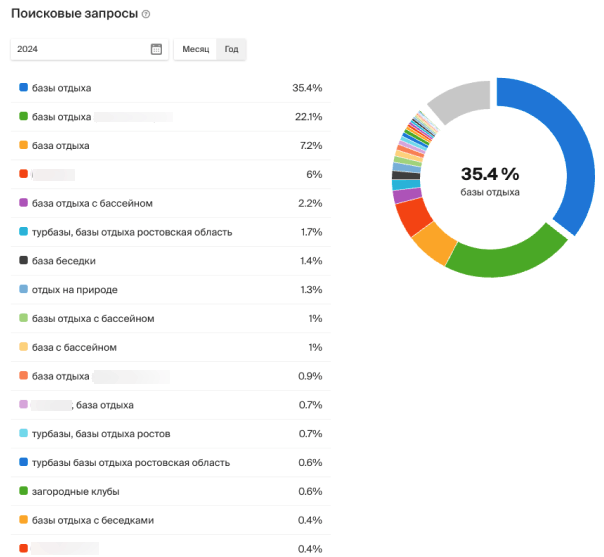Click the турбазы, базы отдыха ростов query
604x557 pixels.
point(101,434)
